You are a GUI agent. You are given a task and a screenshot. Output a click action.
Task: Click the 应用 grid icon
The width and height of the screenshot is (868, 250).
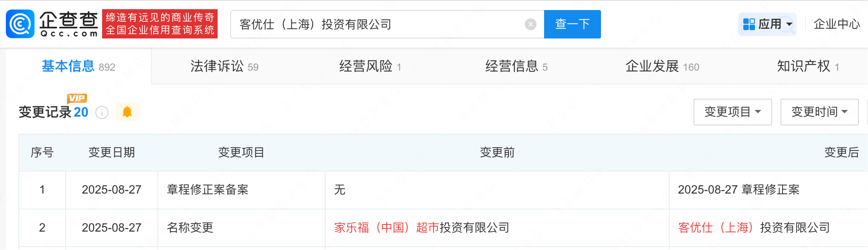point(749,24)
